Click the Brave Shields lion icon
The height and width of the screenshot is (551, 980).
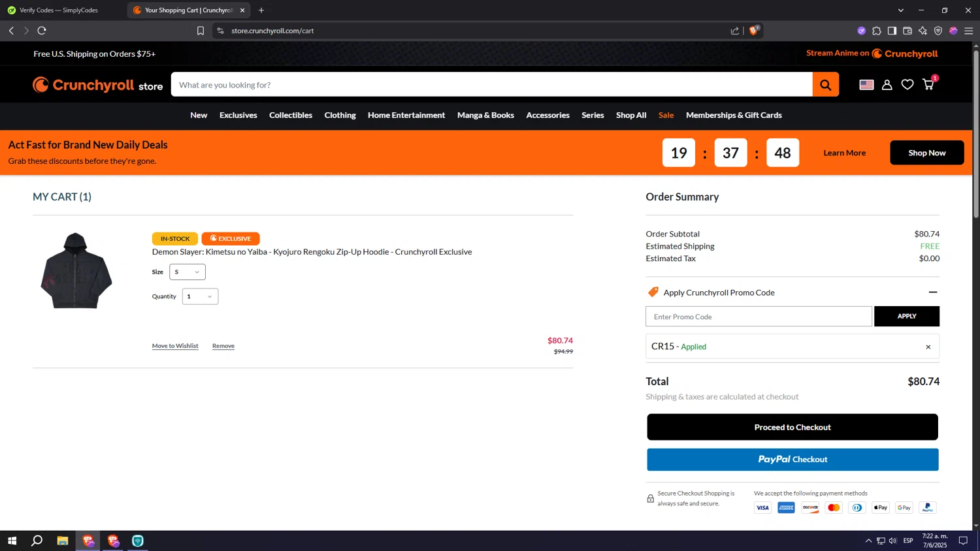coord(754,31)
